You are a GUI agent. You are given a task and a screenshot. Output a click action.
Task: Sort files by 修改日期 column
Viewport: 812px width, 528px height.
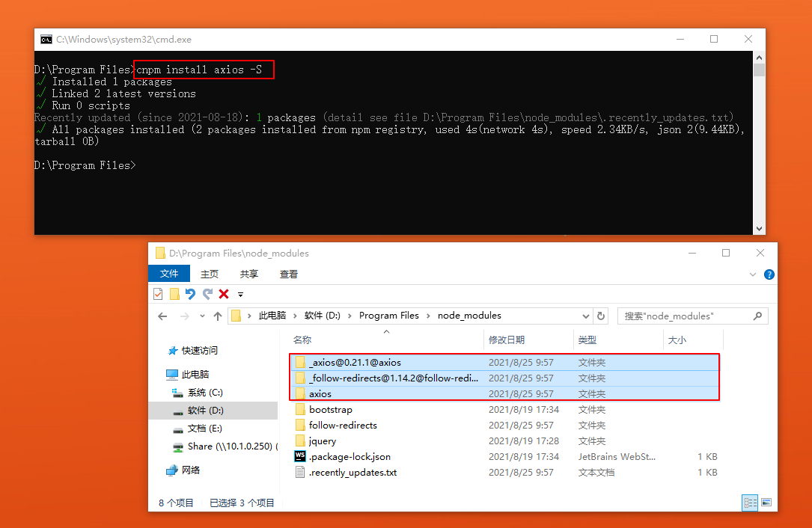[507, 340]
